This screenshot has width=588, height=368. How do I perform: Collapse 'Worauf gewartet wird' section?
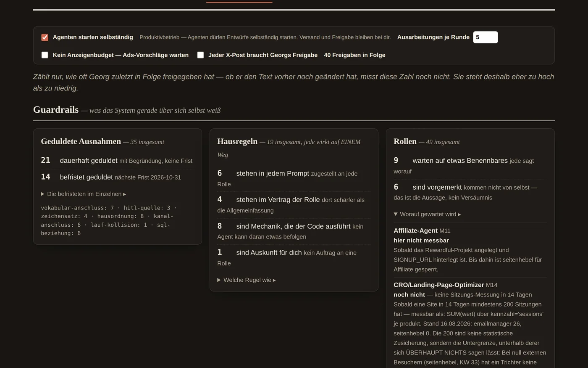[427, 214]
